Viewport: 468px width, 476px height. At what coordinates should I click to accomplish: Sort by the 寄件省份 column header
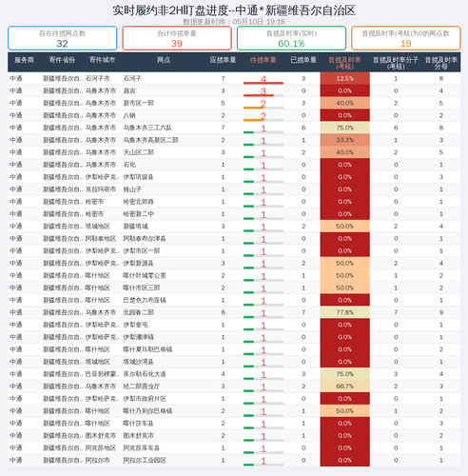tap(62, 60)
